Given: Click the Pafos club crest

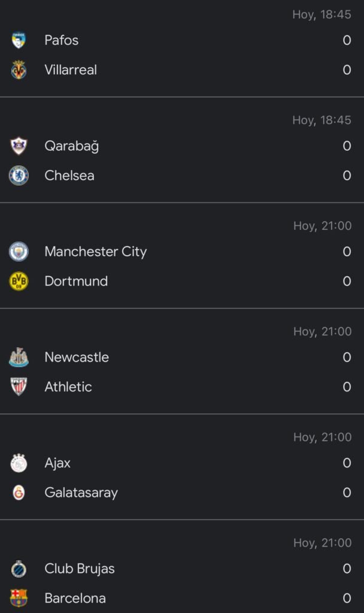Looking at the screenshot, I should click(19, 40).
